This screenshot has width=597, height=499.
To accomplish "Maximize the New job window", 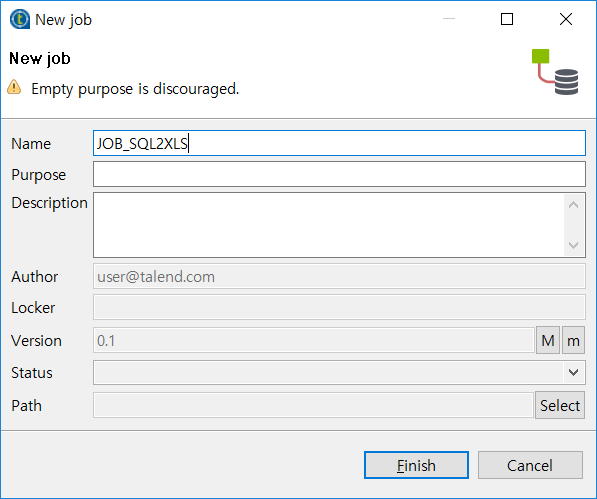I will click(507, 19).
